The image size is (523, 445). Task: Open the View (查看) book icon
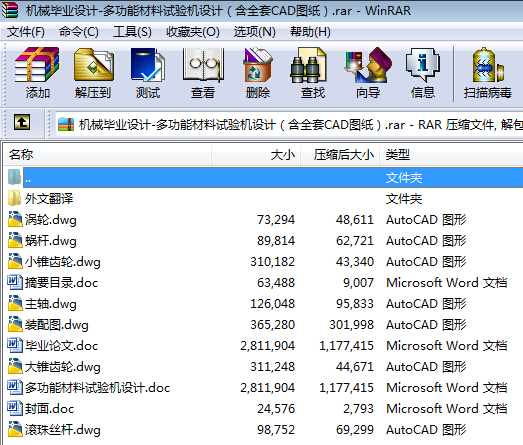[x=203, y=64]
